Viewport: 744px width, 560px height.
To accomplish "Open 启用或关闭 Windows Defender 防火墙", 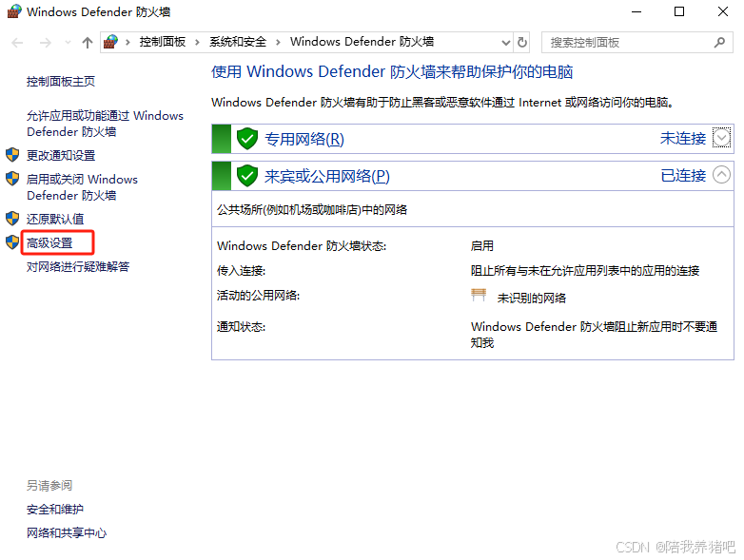I will [x=82, y=187].
